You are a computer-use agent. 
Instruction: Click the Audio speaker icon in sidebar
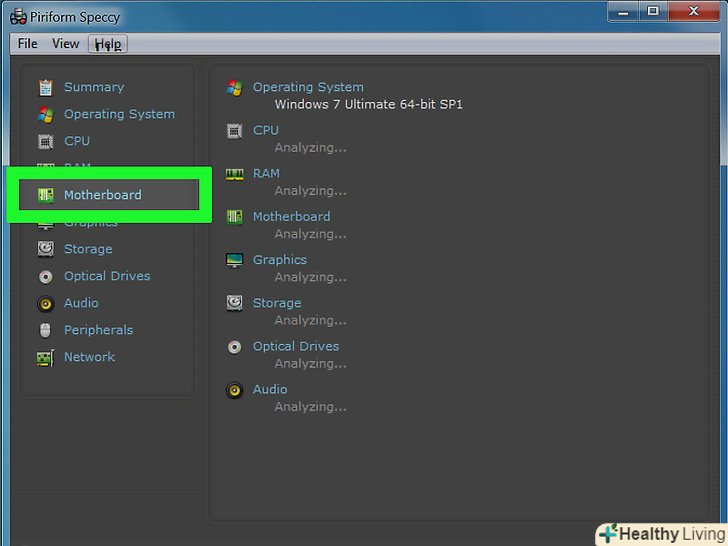46,304
